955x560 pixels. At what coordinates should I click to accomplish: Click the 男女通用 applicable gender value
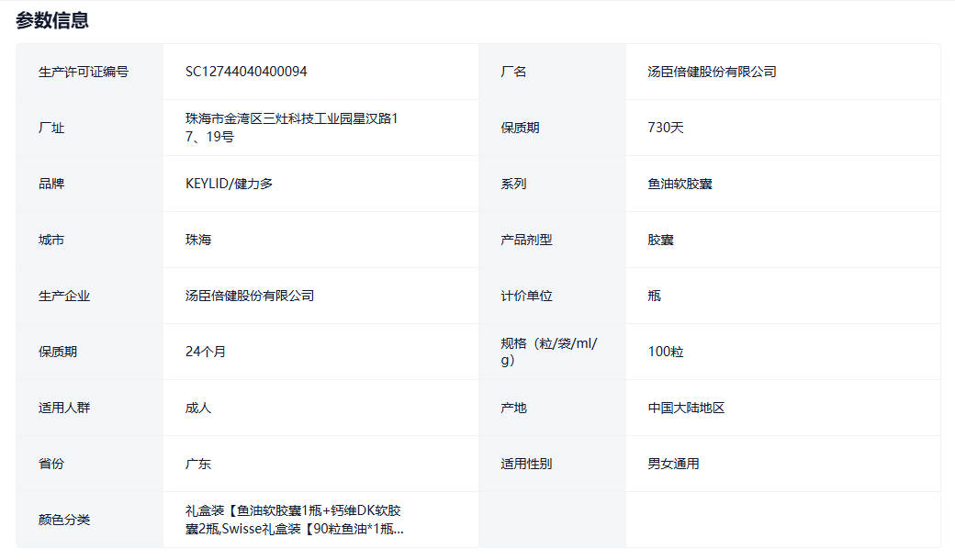click(x=673, y=464)
